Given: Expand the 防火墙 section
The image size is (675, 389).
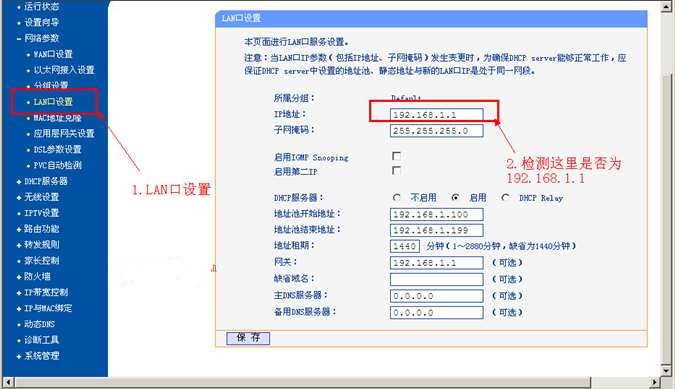Looking at the screenshot, I should pos(37,277).
